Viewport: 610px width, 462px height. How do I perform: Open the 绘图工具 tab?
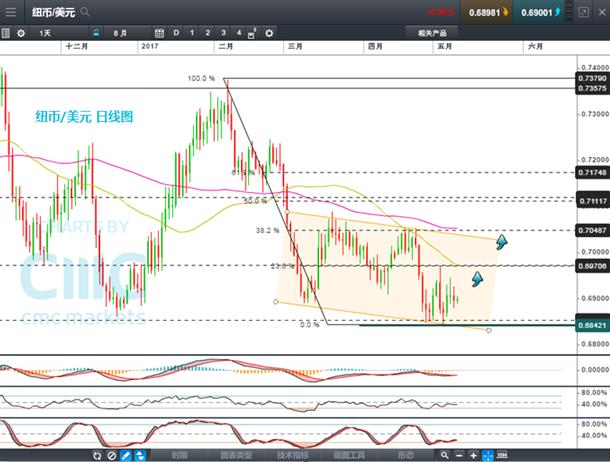pos(349,455)
